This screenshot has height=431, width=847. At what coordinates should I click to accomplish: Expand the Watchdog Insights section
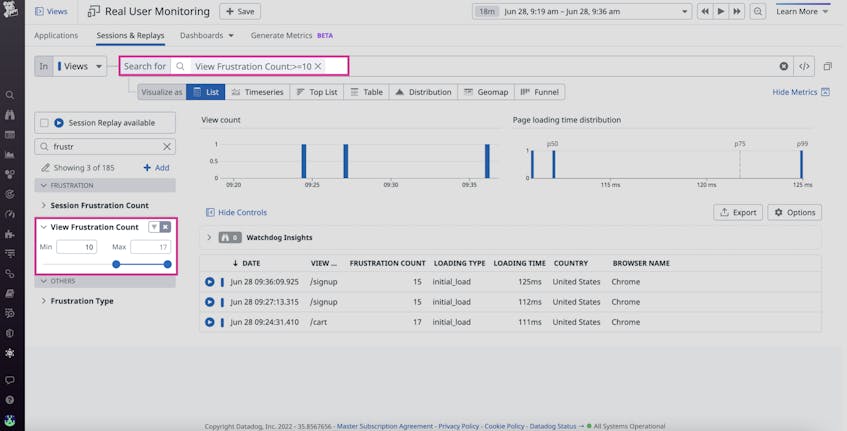pos(209,237)
